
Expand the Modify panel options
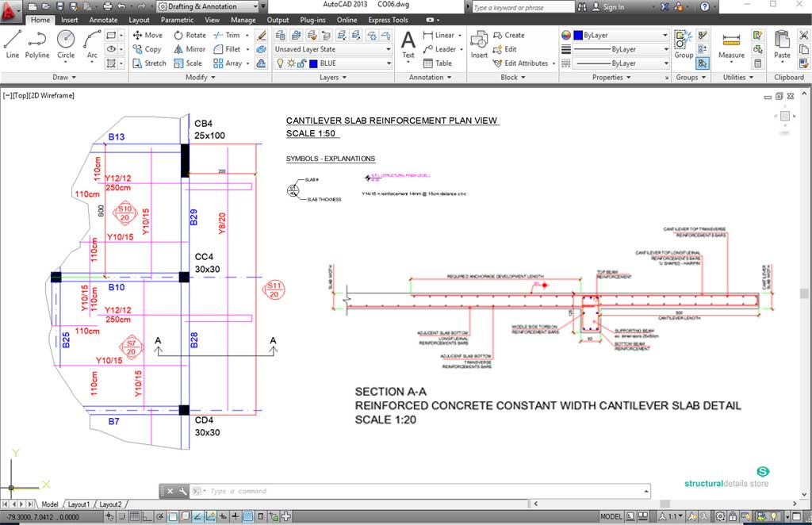click(196, 78)
